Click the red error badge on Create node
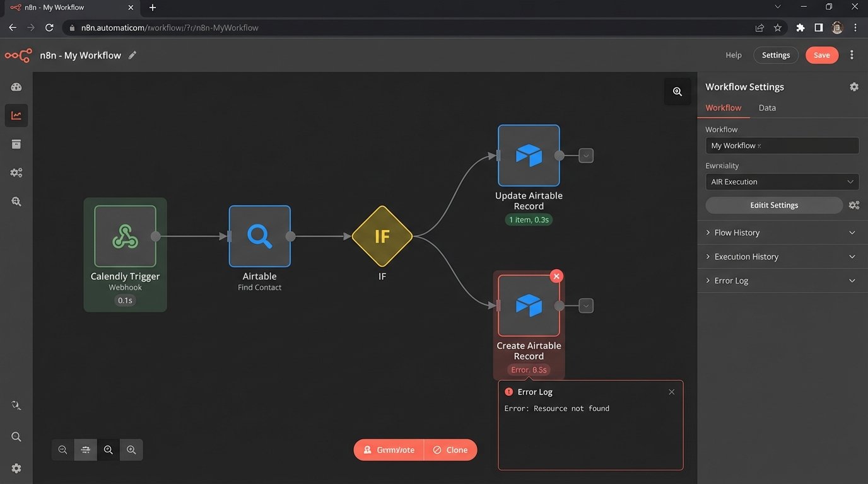The image size is (868, 484). point(556,276)
